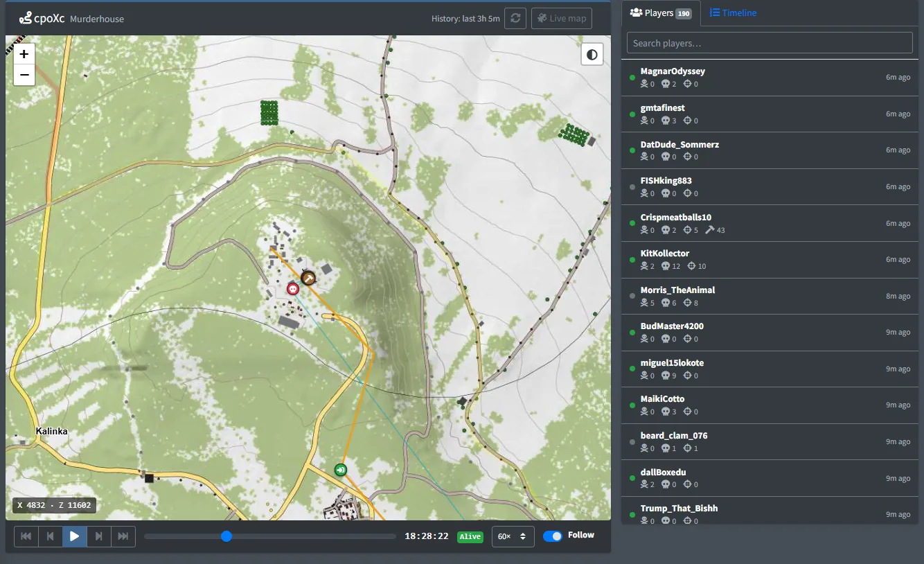Select player FISHking883
The width and height of the screenshot is (924, 564).
[770, 187]
